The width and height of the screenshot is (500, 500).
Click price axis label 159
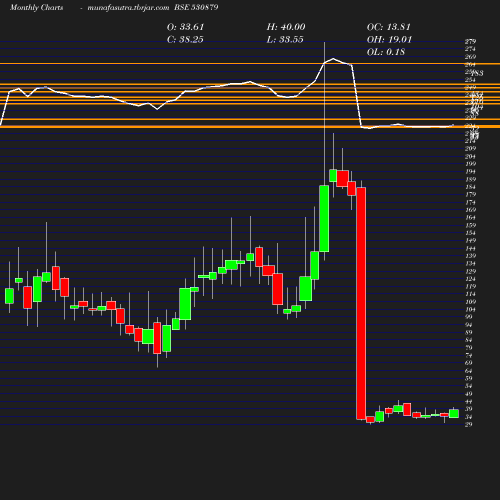coord(470,225)
